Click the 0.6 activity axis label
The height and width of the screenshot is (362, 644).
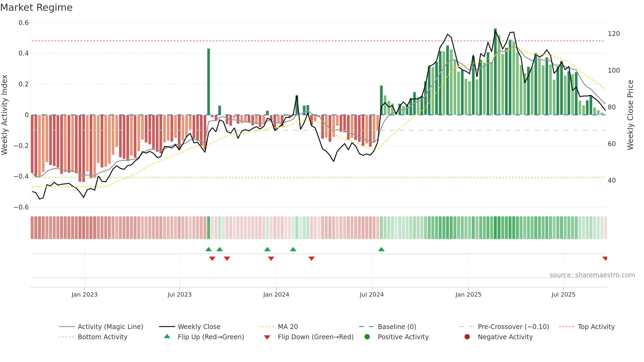(x=24, y=23)
